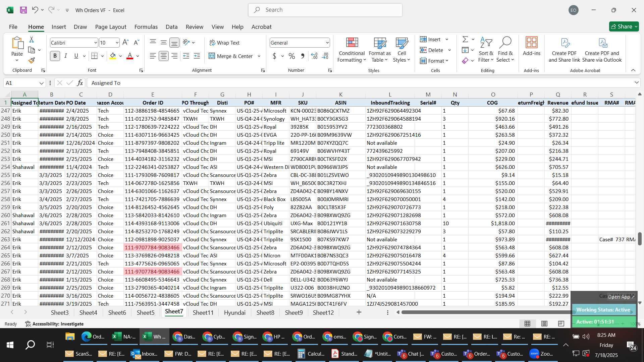Toggle Underline formatting
The image size is (644, 362).
tap(76, 56)
